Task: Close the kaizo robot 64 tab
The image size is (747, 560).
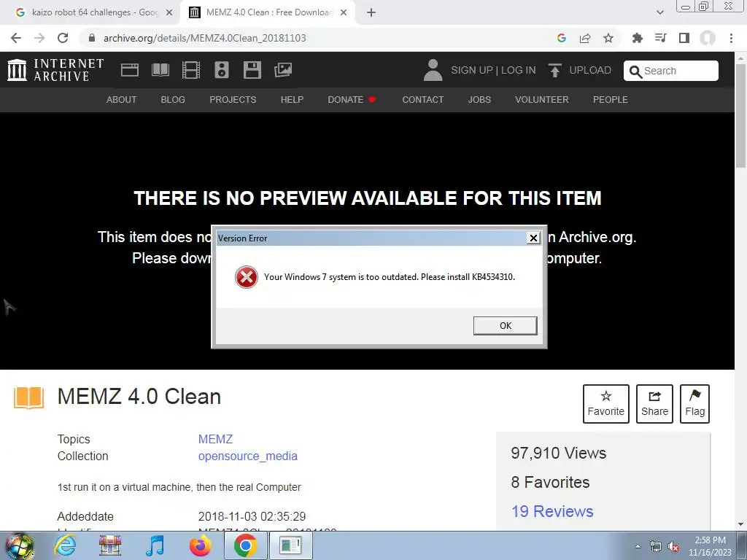Action: point(169,13)
